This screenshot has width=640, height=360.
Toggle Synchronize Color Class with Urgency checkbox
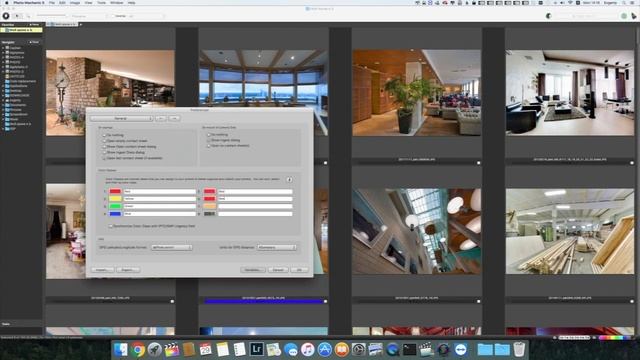(110, 226)
